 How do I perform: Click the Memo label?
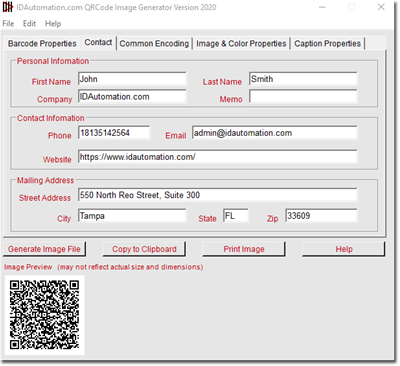[231, 99]
